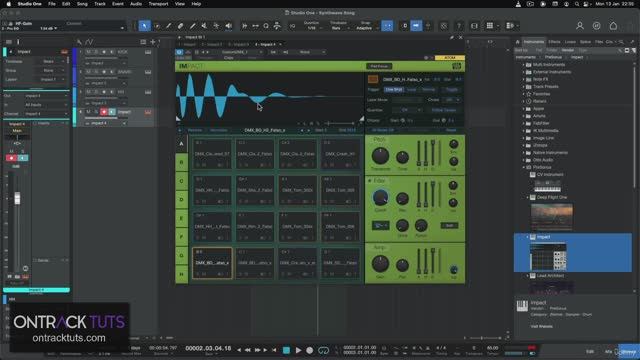Toggle record arm on selected Impact track
Viewport: 640px width, 360px height.
click(104, 112)
